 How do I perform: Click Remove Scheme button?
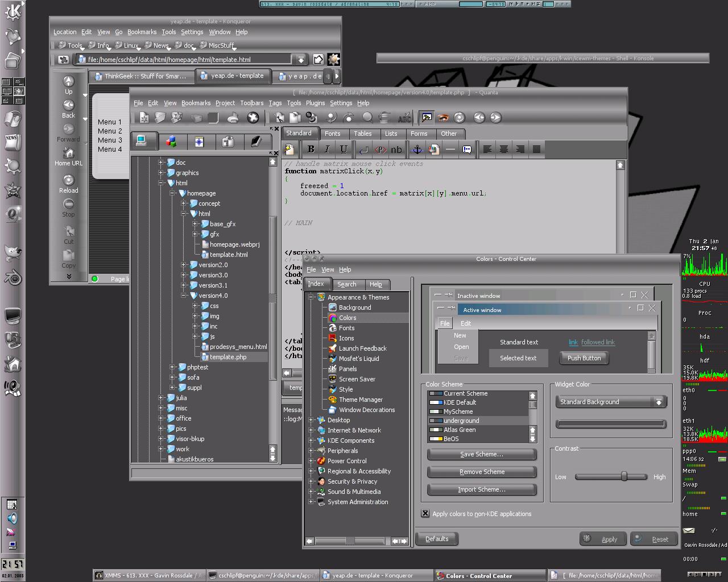[x=482, y=472]
